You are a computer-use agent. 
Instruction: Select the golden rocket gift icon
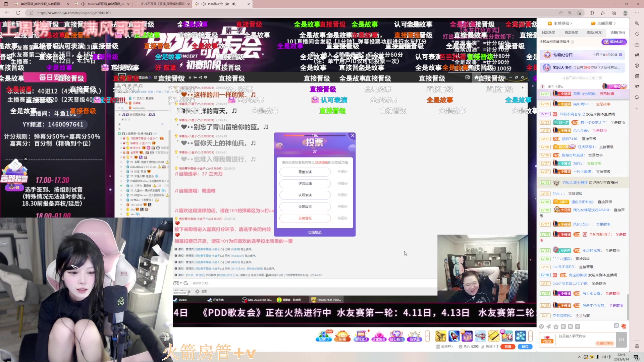440,336
